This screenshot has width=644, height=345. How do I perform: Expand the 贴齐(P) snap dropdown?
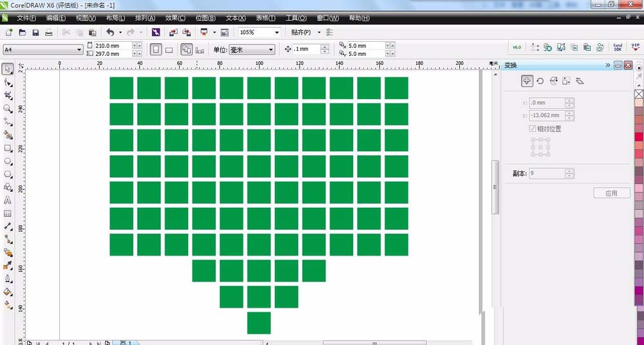tap(319, 32)
